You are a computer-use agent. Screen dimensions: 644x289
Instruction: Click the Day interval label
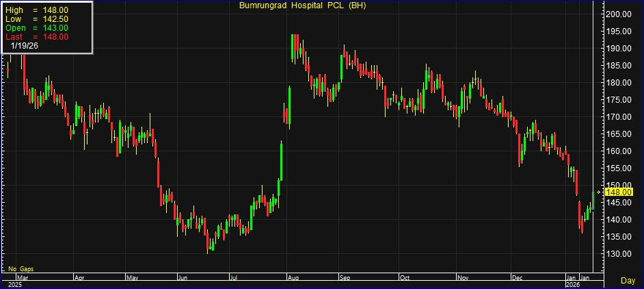(628, 281)
